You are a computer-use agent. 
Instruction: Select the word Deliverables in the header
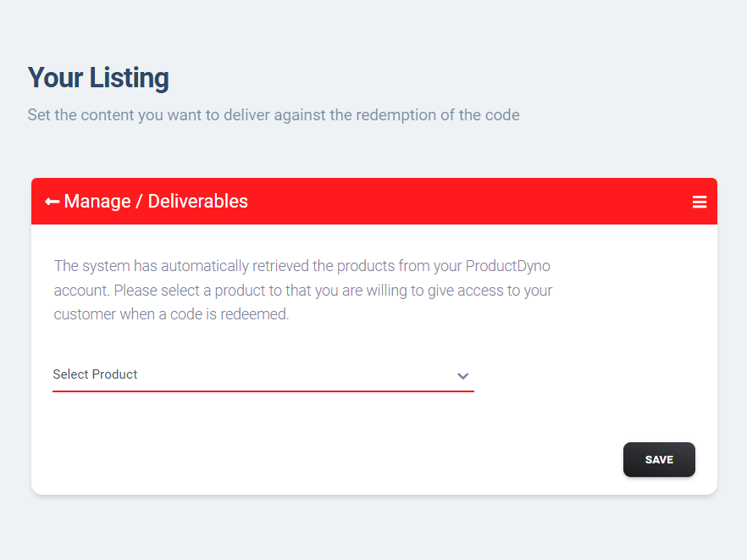pos(197,202)
